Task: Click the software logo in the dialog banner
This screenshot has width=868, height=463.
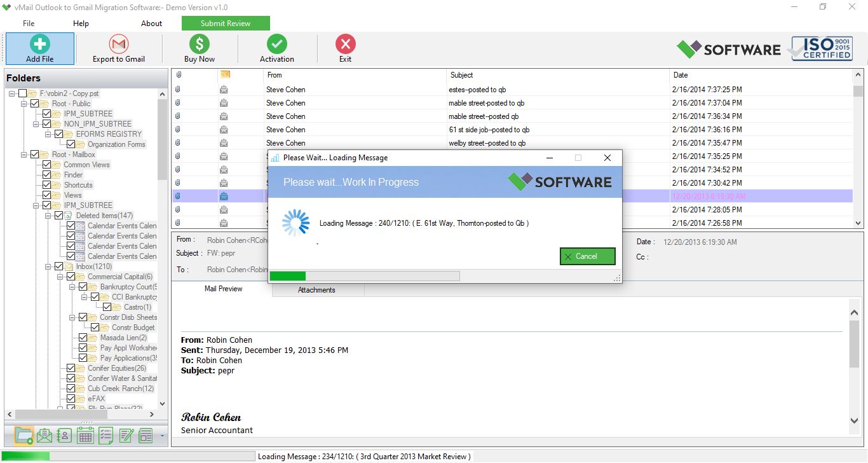Action: click(559, 182)
